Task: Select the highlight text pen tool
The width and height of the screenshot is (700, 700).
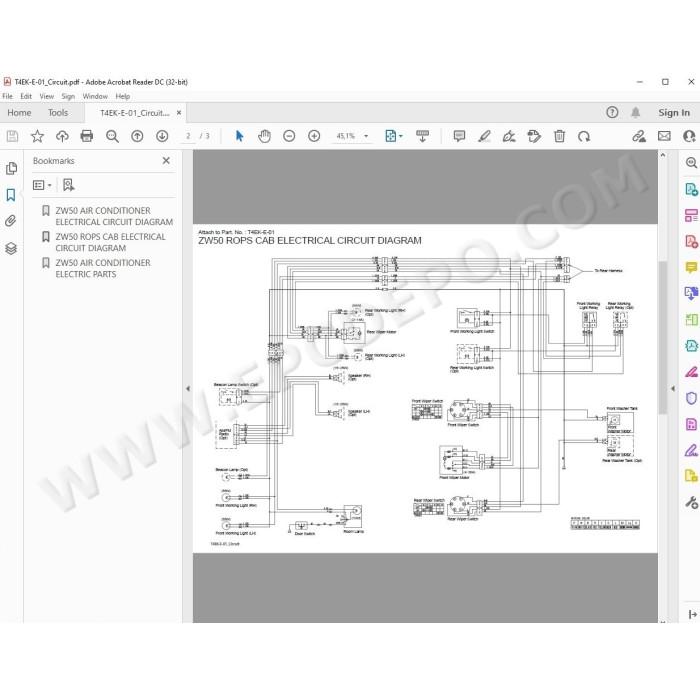Action: pos(484,136)
